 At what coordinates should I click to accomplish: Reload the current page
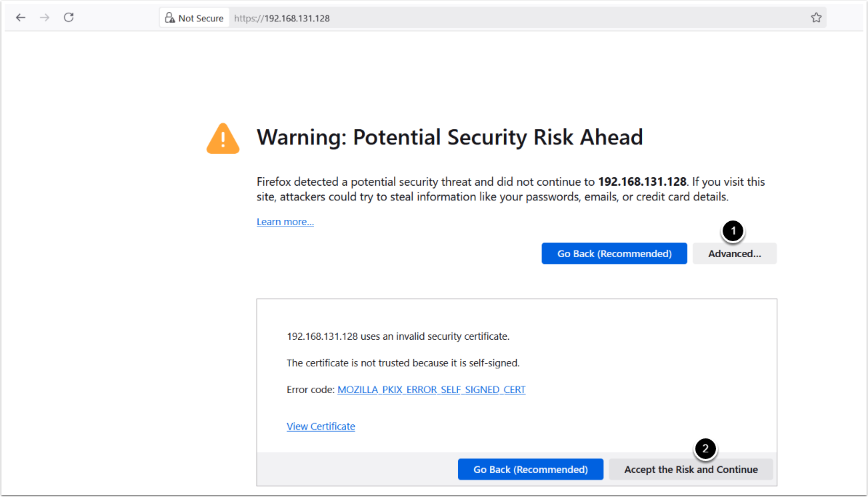pos(69,18)
